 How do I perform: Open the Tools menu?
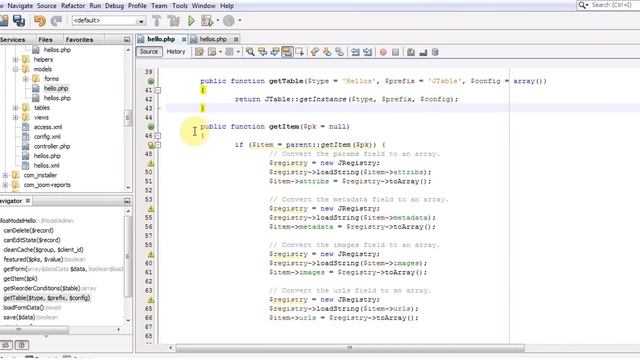tap(180, 6)
